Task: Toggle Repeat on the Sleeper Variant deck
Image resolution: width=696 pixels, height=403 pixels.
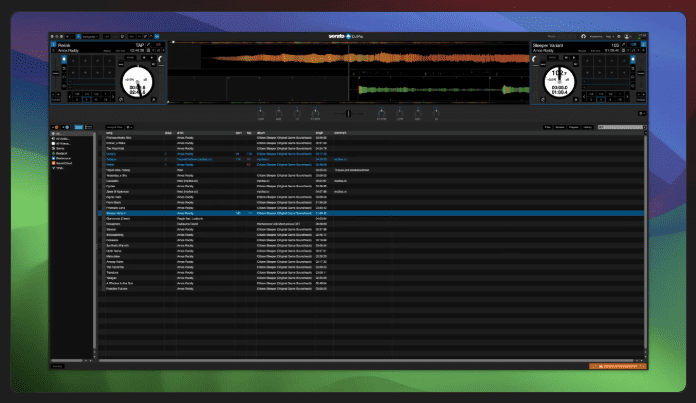Action: 582,51
